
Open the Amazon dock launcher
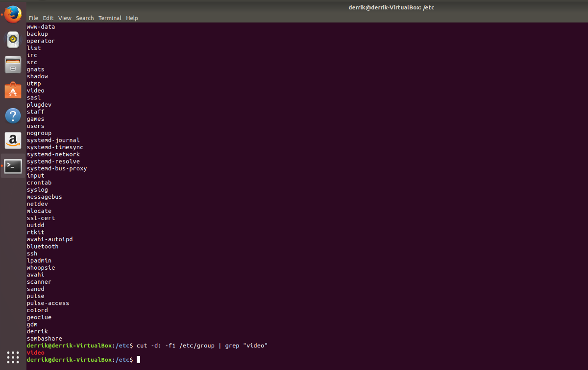pyautogui.click(x=13, y=141)
